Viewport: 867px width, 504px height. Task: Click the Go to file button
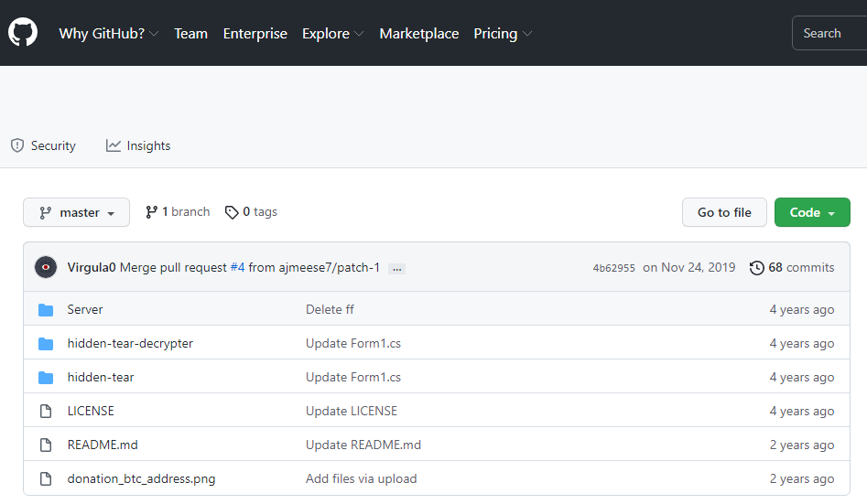(x=724, y=212)
